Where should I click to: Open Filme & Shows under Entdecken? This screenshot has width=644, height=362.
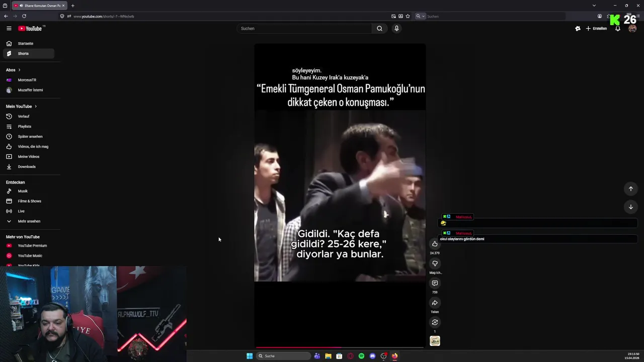click(29, 201)
